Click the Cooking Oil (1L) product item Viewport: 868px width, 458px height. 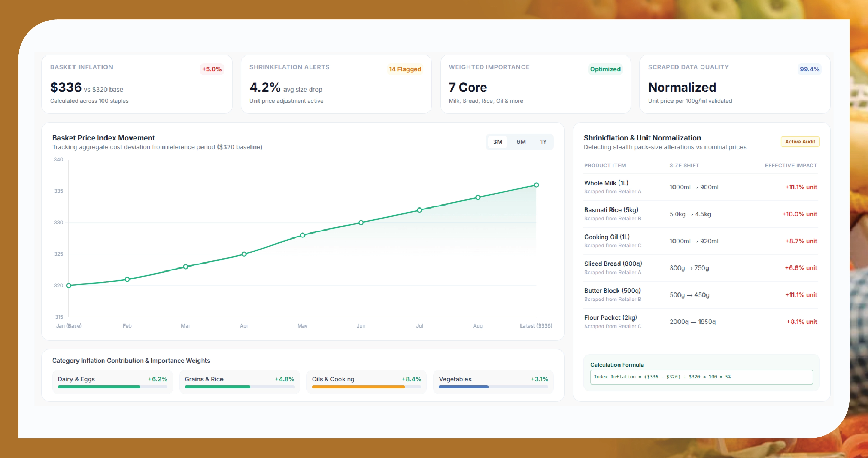pyautogui.click(x=607, y=237)
